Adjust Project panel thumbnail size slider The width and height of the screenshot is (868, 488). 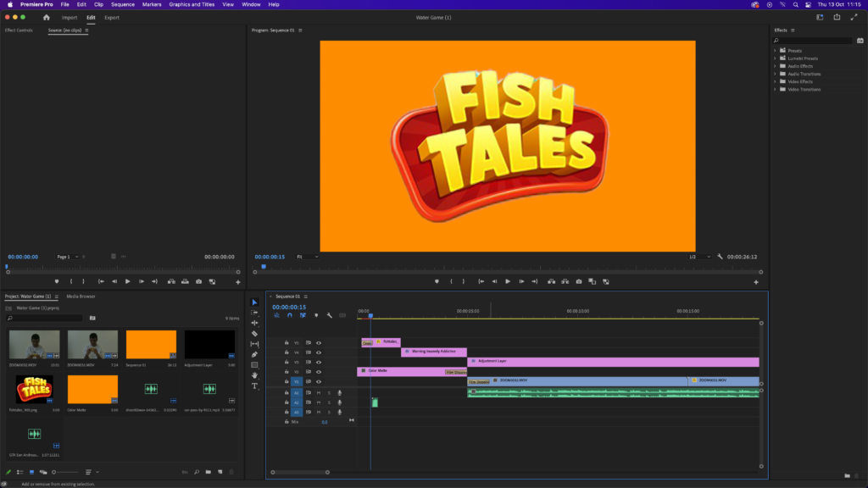tap(65, 472)
